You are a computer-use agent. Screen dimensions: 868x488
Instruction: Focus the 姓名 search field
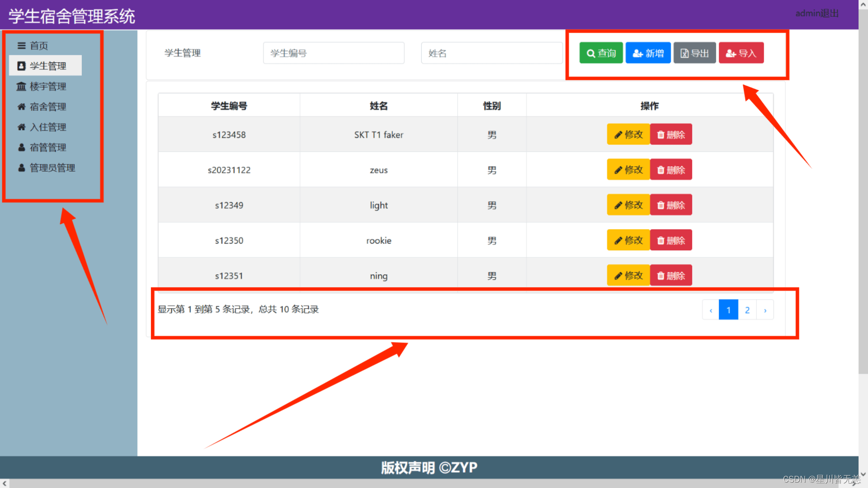coord(491,53)
